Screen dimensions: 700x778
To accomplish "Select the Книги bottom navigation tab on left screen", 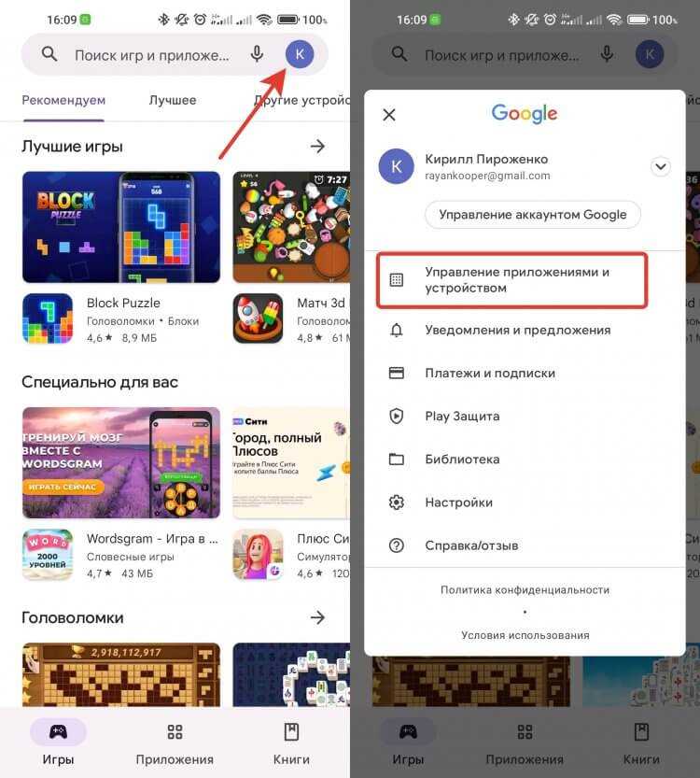I will 291,743.
